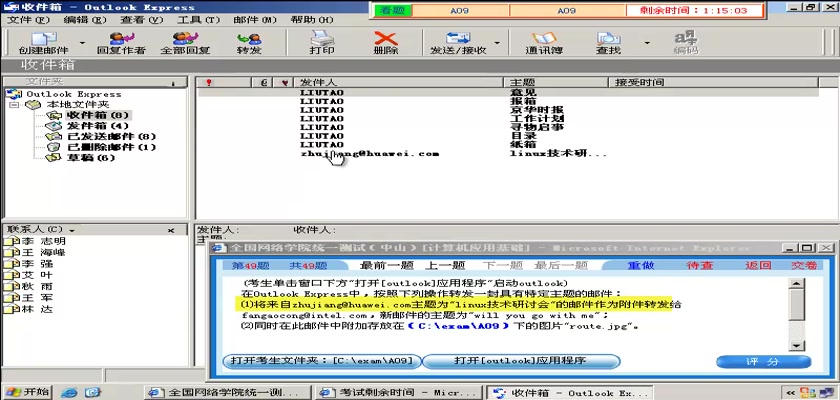Viewport: 840px width, 400px height.
Task: Sort by the flag column header
Action: pyautogui.click(x=284, y=82)
